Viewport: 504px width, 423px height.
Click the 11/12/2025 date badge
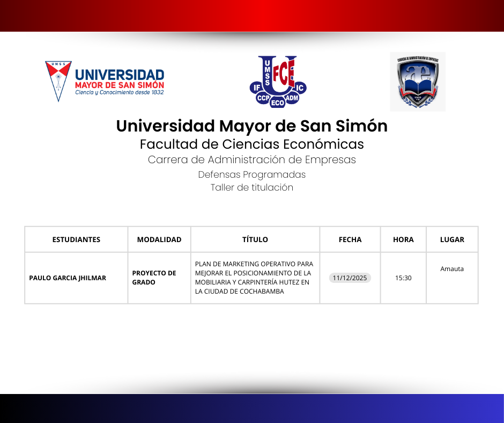[350, 278]
